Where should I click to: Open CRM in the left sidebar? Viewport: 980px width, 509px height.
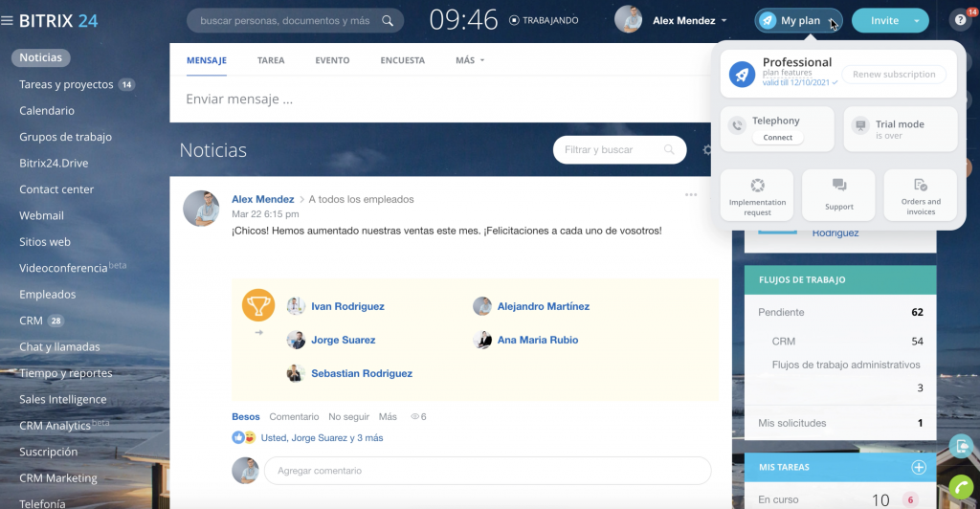pos(31,321)
